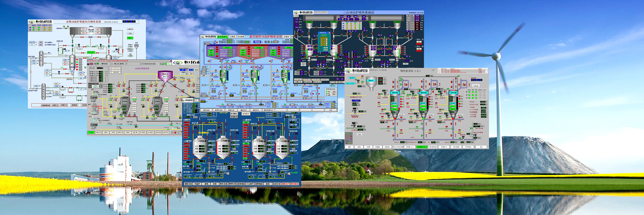
Task: Click 退出 button in grey A,B,C window
Action: coord(481,147)
